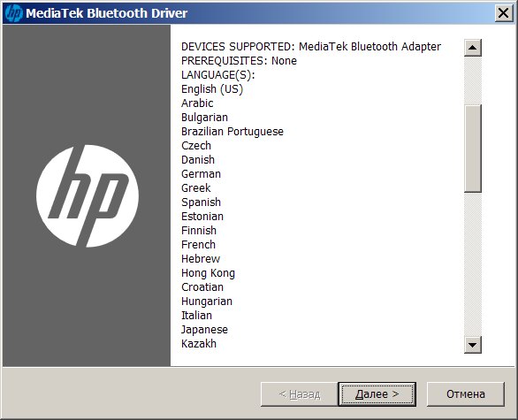
Task: Click the HP icon in the title bar
Action: 14,13
